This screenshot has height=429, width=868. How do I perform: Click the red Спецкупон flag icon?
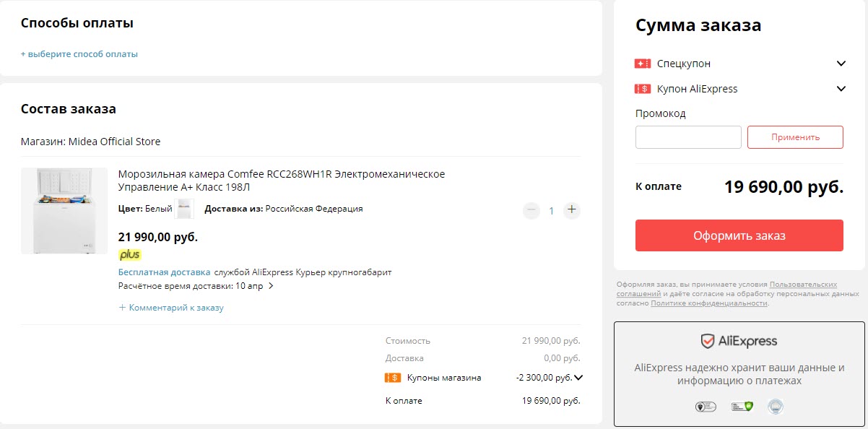[x=643, y=63]
